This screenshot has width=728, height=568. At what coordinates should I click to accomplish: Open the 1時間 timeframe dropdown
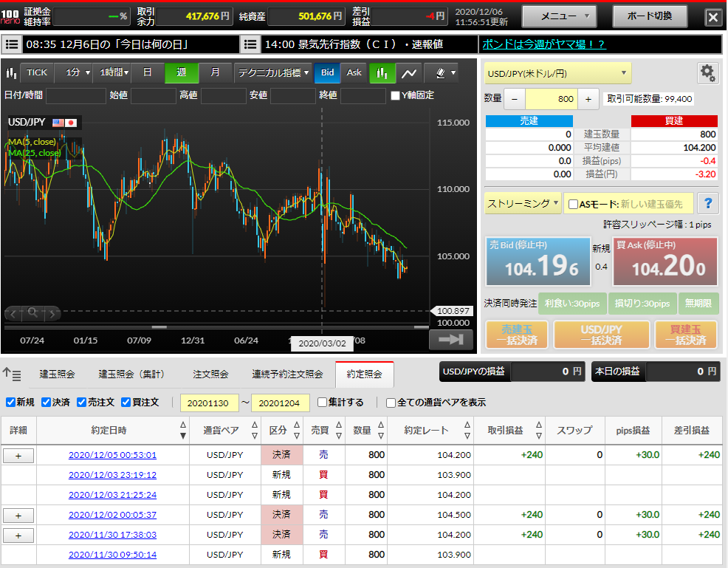[114, 72]
